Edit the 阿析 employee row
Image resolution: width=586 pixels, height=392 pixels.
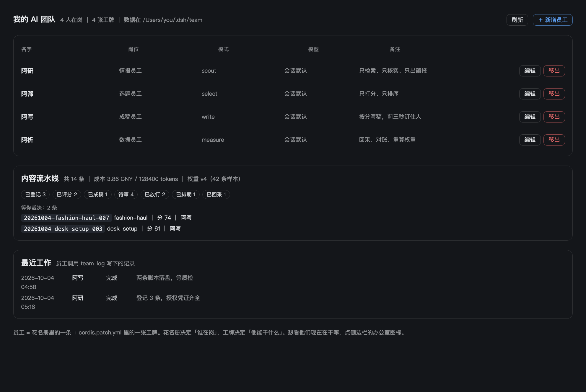coord(530,140)
